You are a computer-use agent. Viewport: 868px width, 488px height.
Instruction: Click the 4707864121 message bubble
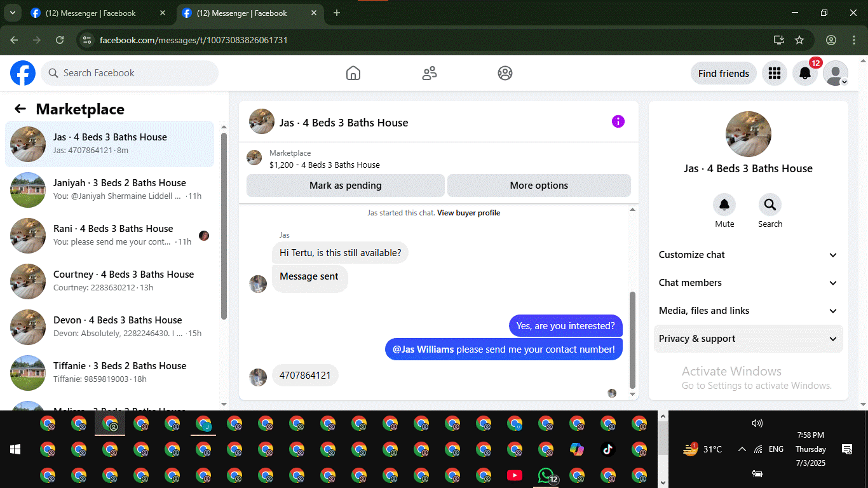306,376
